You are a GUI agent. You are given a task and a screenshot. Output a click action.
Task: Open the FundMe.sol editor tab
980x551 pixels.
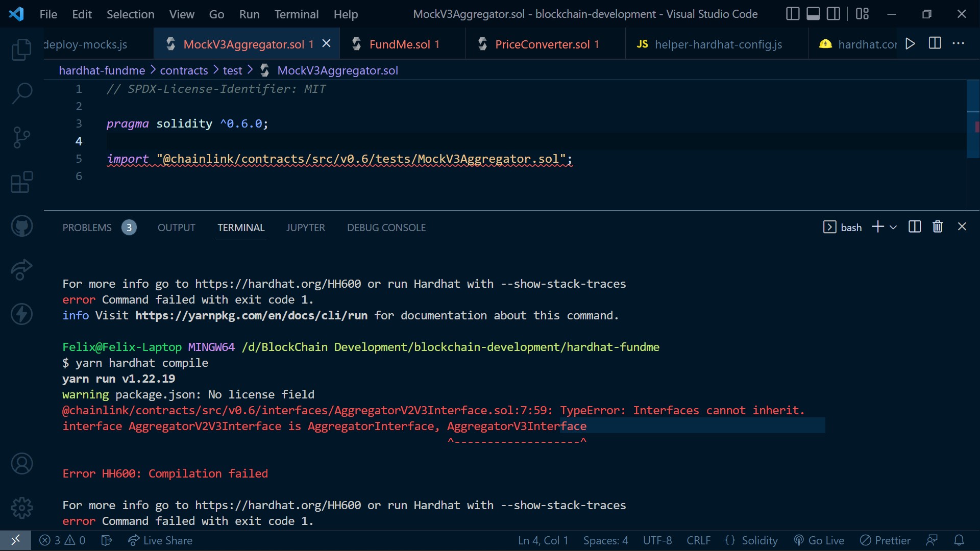pyautogui.click(x=403, y=44)
